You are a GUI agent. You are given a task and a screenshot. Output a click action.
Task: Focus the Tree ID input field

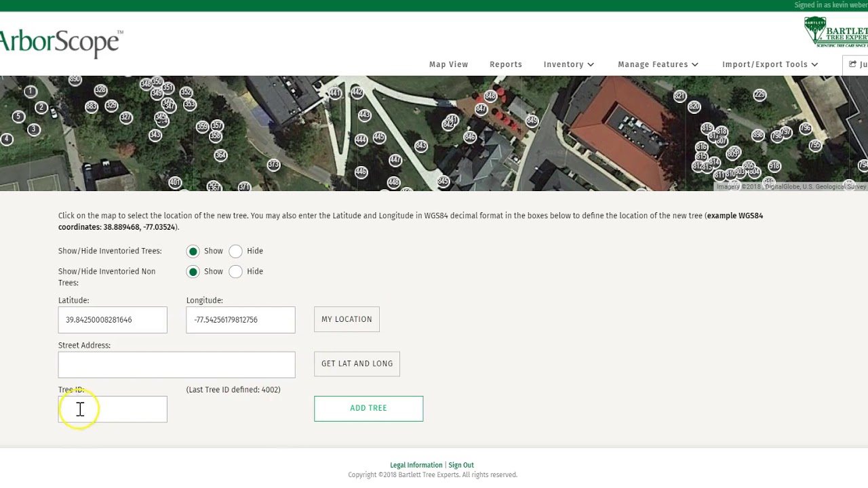click(x=113, y=409)
